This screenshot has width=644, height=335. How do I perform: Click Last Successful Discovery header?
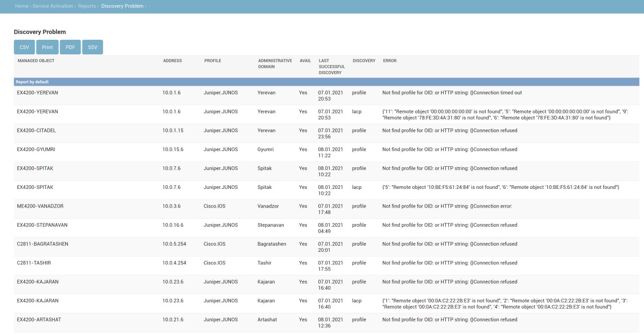[332, 66]
